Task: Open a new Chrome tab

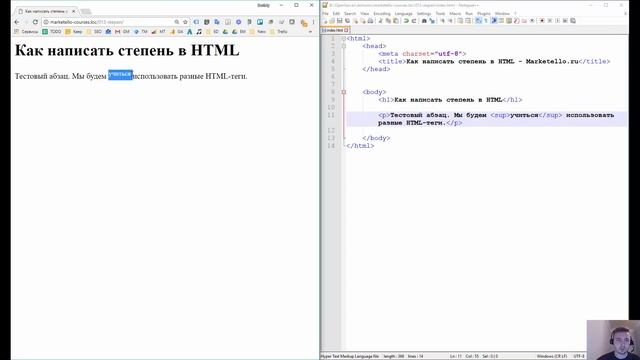Action: tap(85, 11)
